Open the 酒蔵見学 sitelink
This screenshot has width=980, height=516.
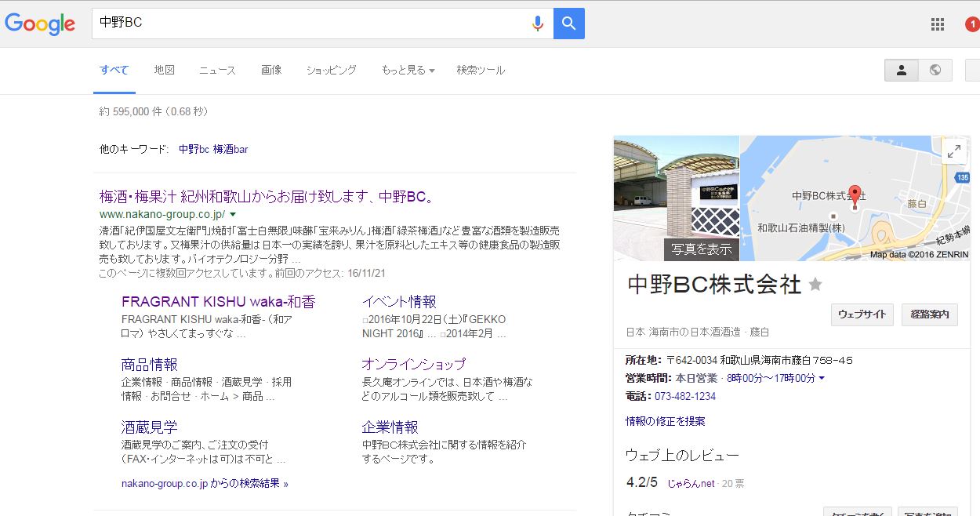click(150, 427)
